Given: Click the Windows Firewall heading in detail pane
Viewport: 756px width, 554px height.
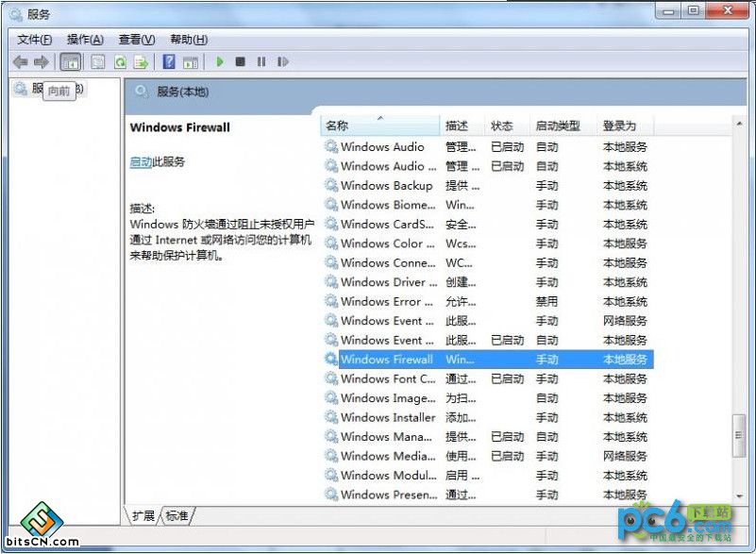Looking at the screenshot, I should tap(180, 127).
